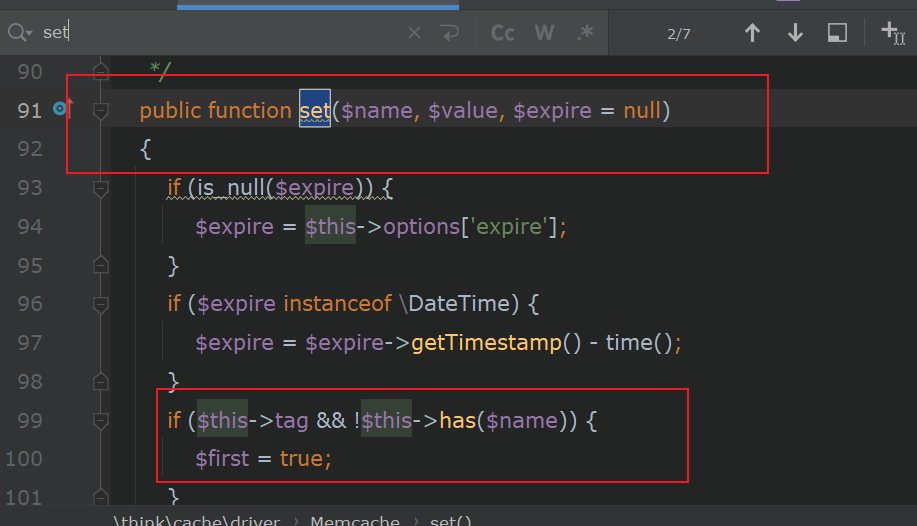Click the overriding method gutter icon on line 91
Viewport: 917px width, 526px height.
(x=63, y=108)
